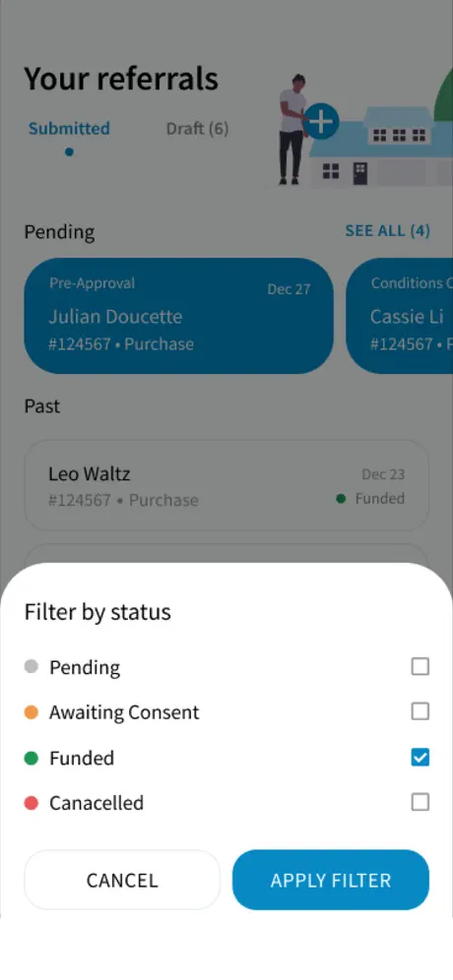Check the Pending filter checkbox
Image resolution: width=453 pixels, height=980 pixels.
click(x=421, y=667)
